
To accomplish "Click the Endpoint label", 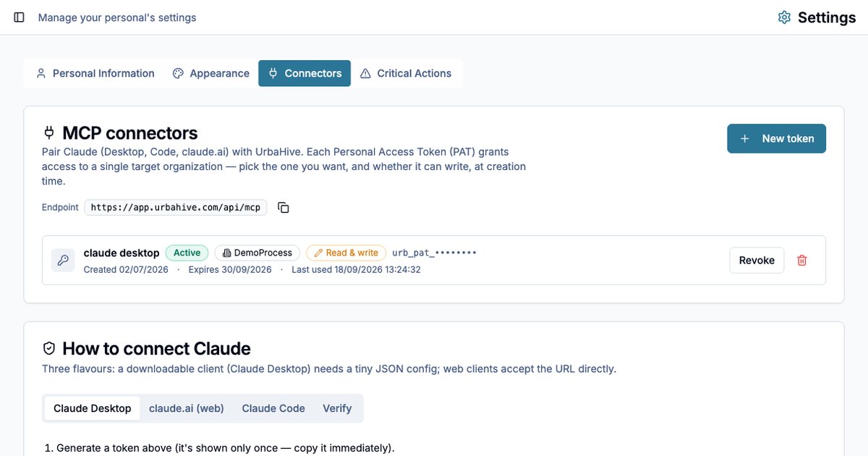I will click(60, 208).
